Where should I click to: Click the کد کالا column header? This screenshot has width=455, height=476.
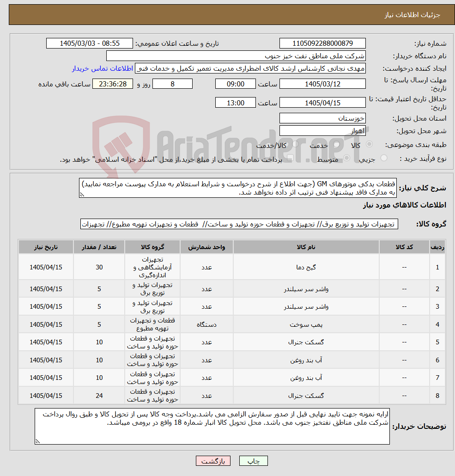pyautogui.click(x=404, y=247)
